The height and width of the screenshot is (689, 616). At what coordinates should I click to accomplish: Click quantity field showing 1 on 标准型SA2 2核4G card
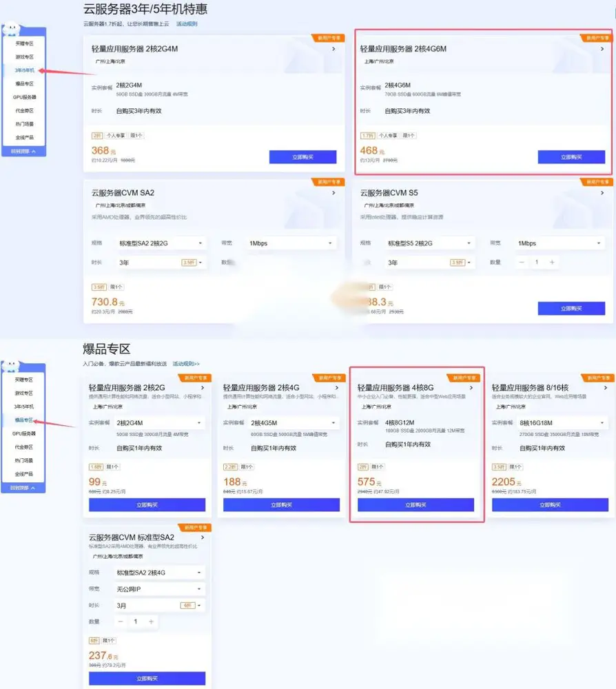136,621
